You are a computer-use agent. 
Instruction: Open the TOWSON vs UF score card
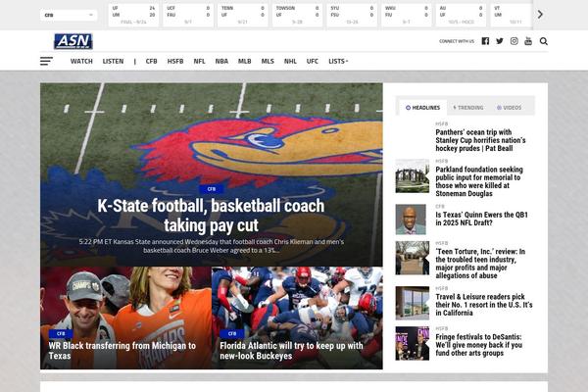[x=297, y=16]
